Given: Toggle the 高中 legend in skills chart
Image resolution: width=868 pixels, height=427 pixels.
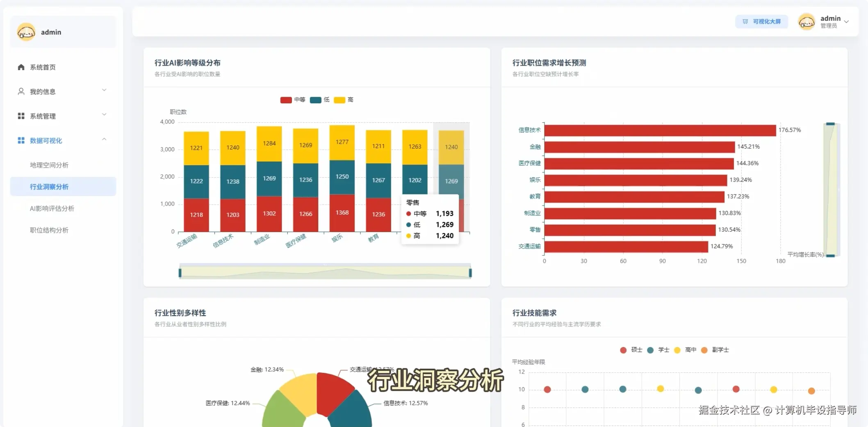Looking at the screenshot, I should click(x=685, y=350).
